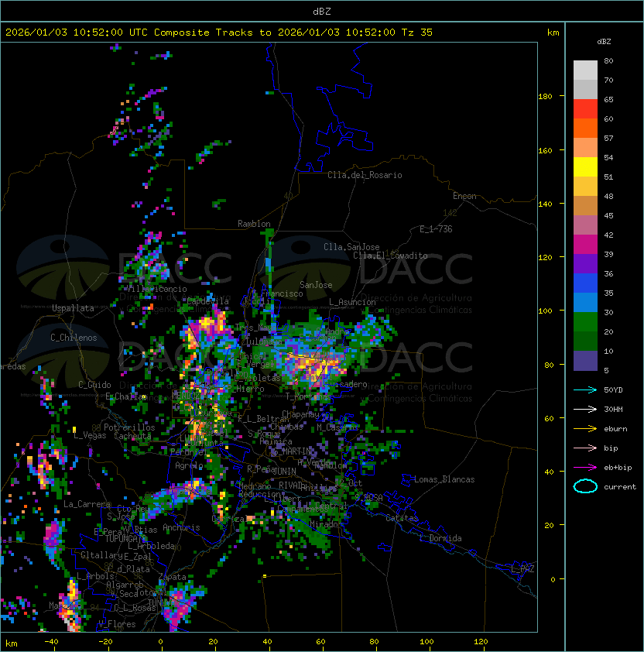Click the Agrelo place label

(x=189, y=465)
